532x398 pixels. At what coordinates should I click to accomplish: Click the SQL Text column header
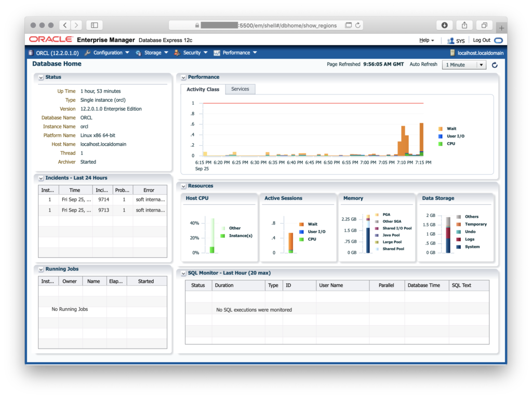click(x=469, y=285)
